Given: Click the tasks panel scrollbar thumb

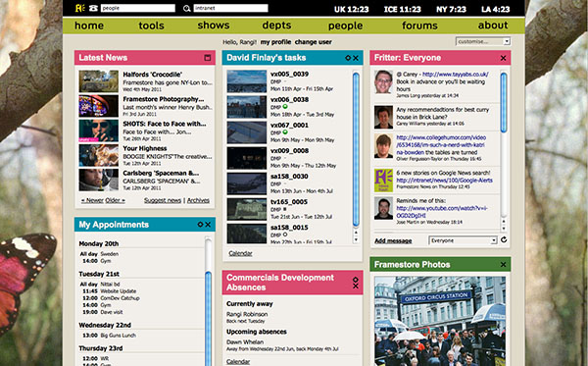Looking at the screenshot, I should point(356,149).
